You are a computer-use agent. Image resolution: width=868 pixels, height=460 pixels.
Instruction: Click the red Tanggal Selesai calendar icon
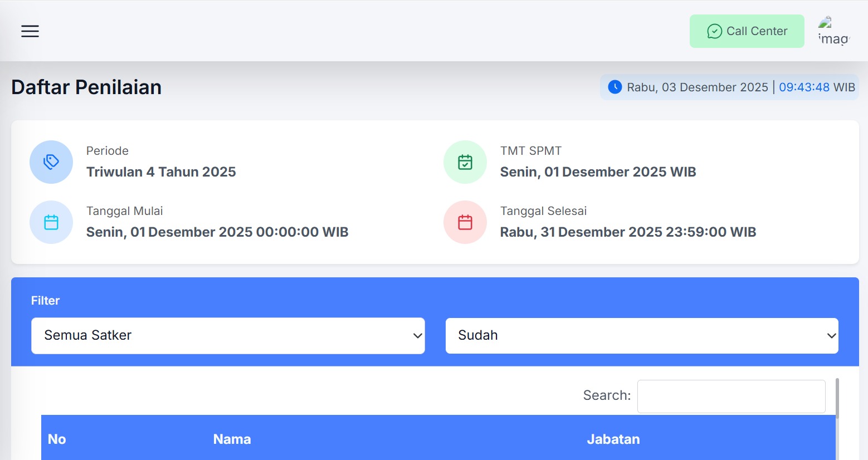465,222
